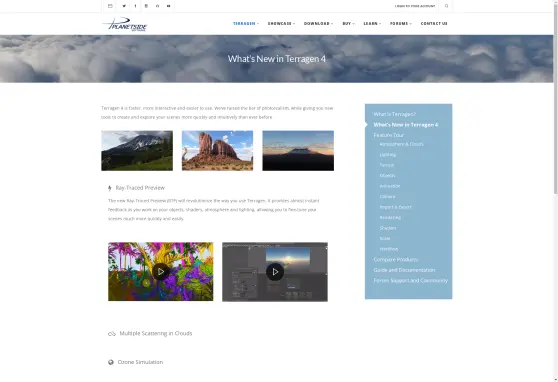Screen dimensions: 558x382
Task: Click the email envelope icon in top bar
Action: pos(110,6)
